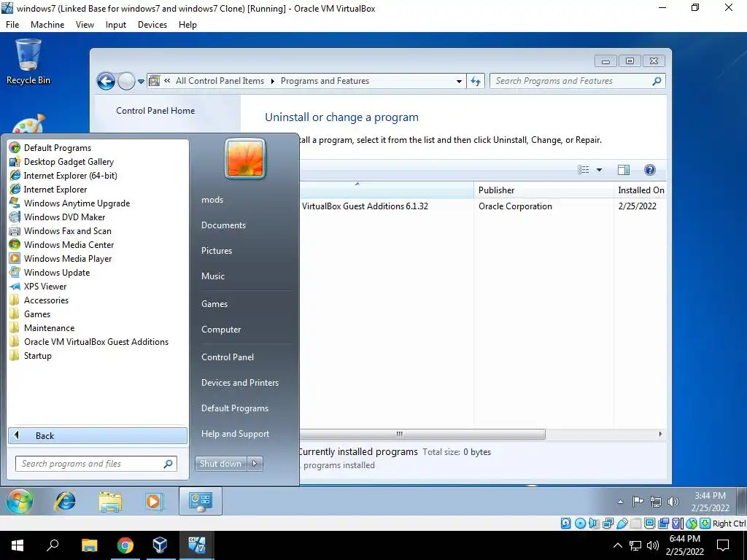Launch Internet Explorer from Windows 7 taskbar

[65, 502]
